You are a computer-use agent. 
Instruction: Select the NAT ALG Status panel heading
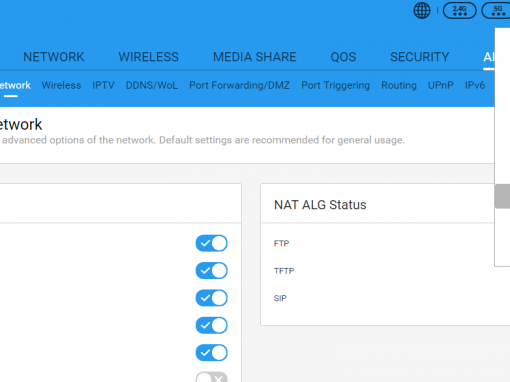320,205
